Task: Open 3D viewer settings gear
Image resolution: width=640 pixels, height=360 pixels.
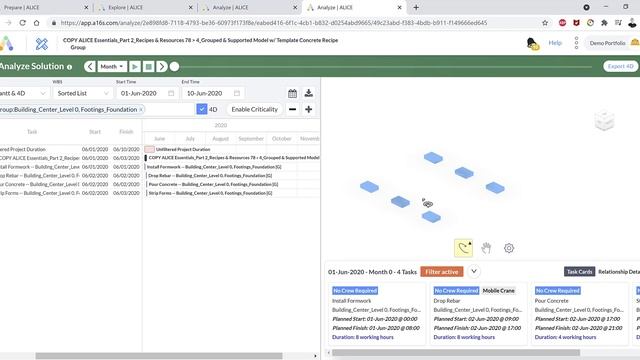Action: coord(509,248)
